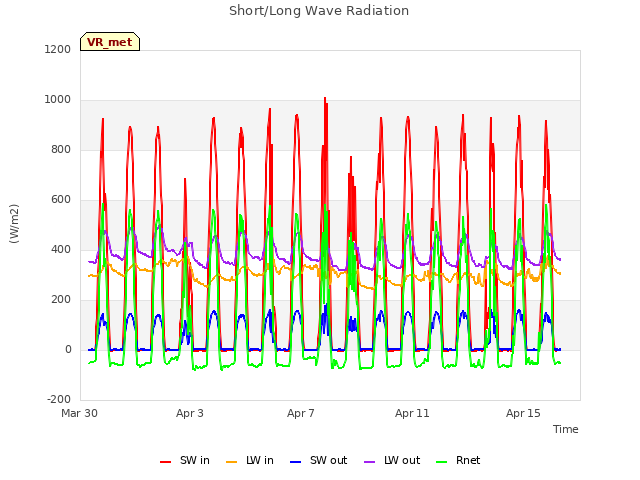Click the tallest red SW in peak above 1000

click(325, 98)
